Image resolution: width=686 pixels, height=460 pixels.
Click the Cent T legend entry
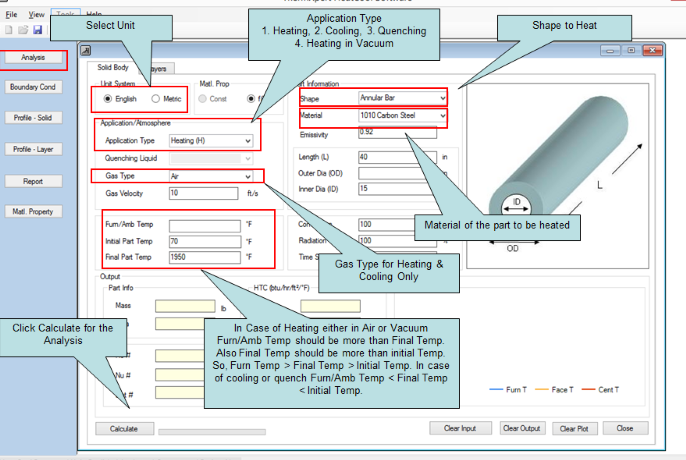(x=600, y=390)
